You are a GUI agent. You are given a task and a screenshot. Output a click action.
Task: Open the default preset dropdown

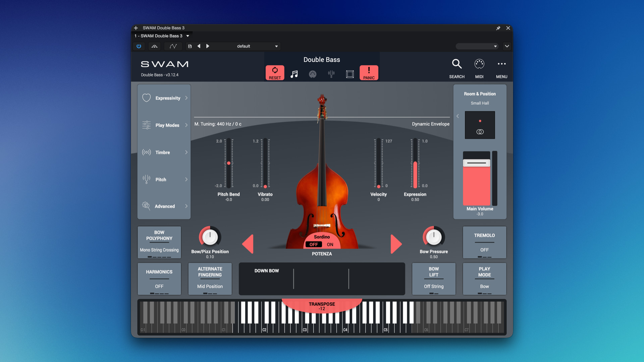point(247,46)
